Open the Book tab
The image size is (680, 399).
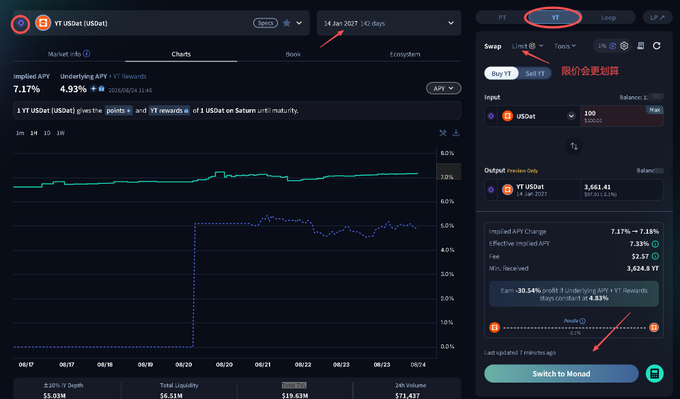click(293, 54)
